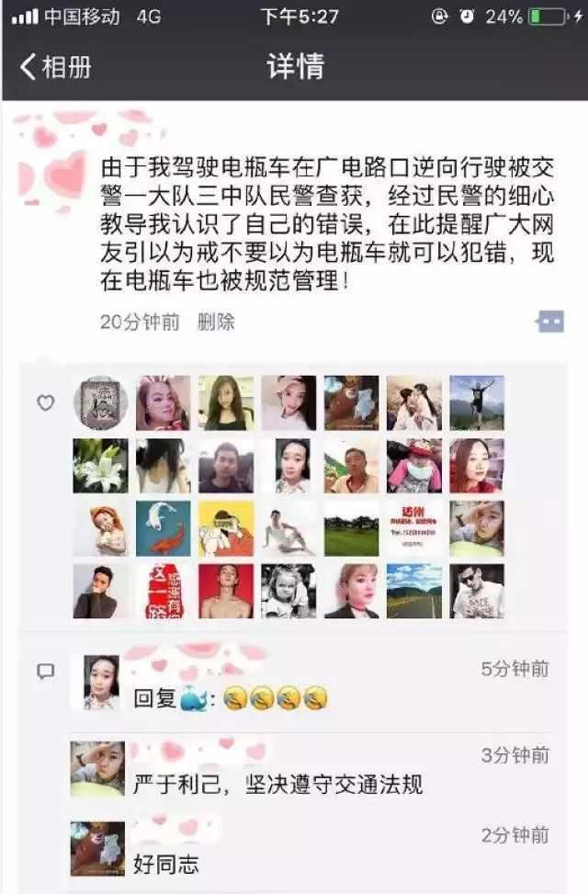Screen dimensions: 588x894
Task: Open the red advertisement text avatar
Action: click(x=414, y=528)
